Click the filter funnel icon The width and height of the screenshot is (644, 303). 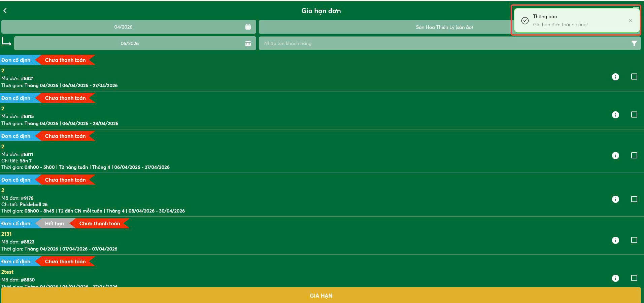[634, 43]
